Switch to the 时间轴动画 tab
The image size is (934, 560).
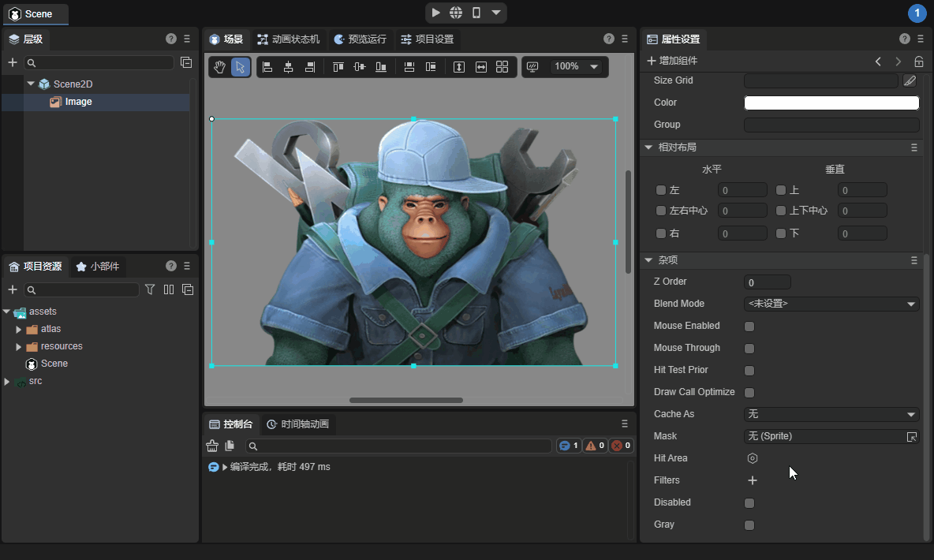(x=298, y=424)
